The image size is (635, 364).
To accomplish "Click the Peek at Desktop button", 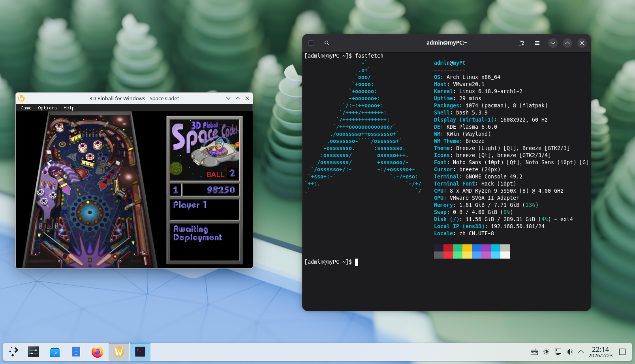I will click(622, 352).
